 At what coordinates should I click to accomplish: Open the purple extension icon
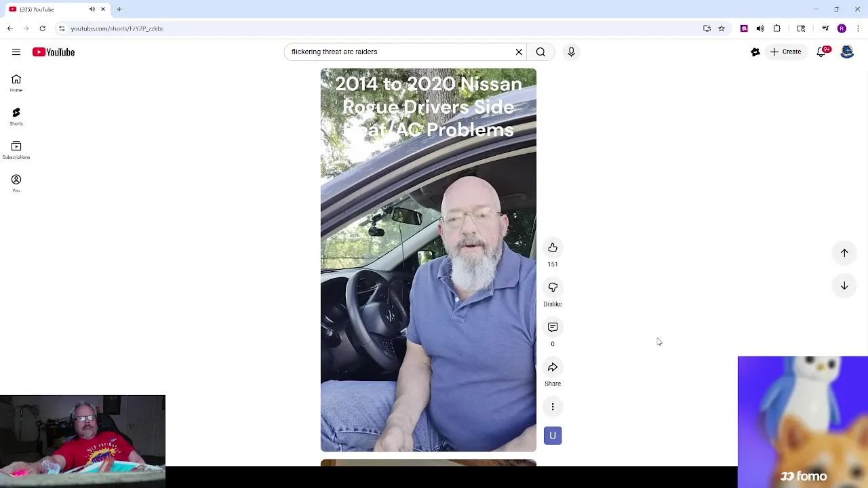coord(744,28)
